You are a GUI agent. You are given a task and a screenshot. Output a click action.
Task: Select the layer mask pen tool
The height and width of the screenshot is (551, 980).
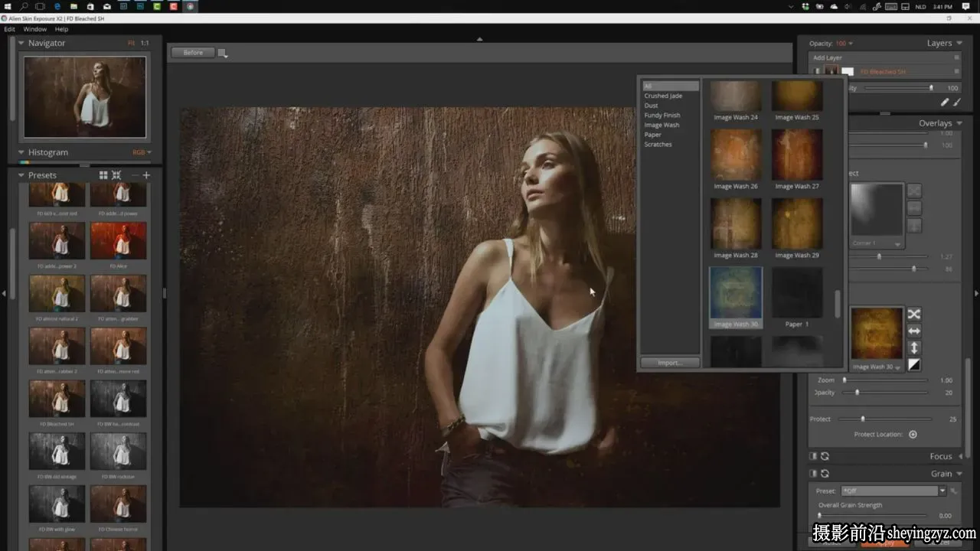point(944,102)
